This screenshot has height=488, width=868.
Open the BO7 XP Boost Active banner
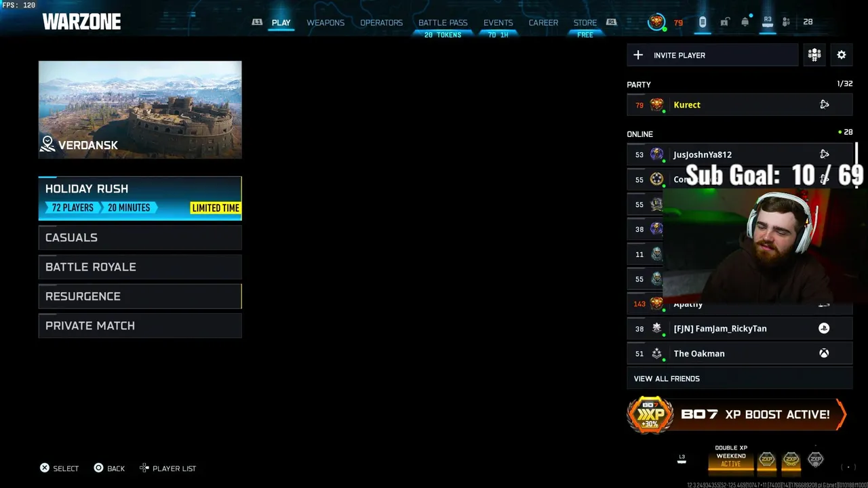click(x=737, y=415)
